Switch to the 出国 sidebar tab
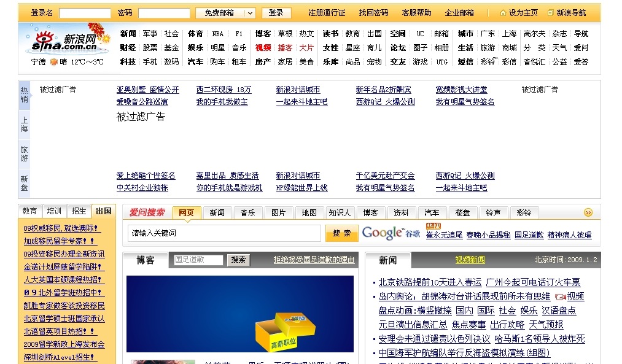 [x=104, y=211]
